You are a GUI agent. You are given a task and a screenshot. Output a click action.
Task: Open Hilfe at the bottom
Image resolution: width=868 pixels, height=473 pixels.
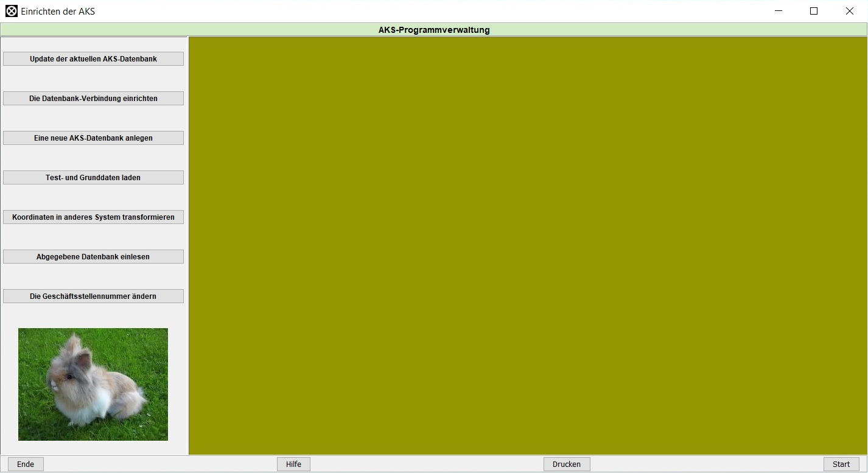(x=293, y=464)
